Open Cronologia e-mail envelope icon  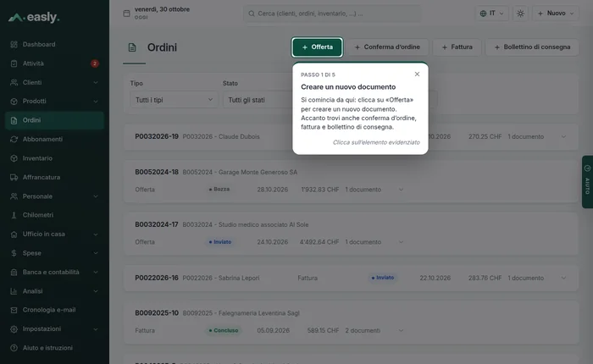tap(14, 310)
